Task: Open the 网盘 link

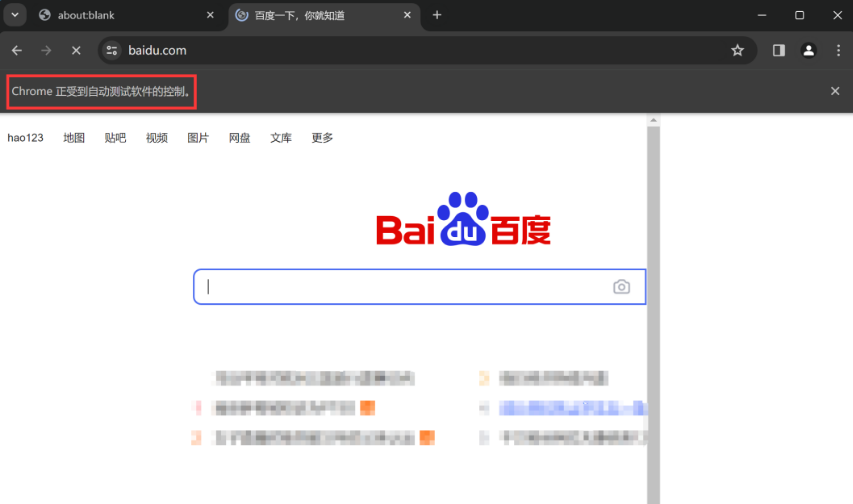Action: 239,138
